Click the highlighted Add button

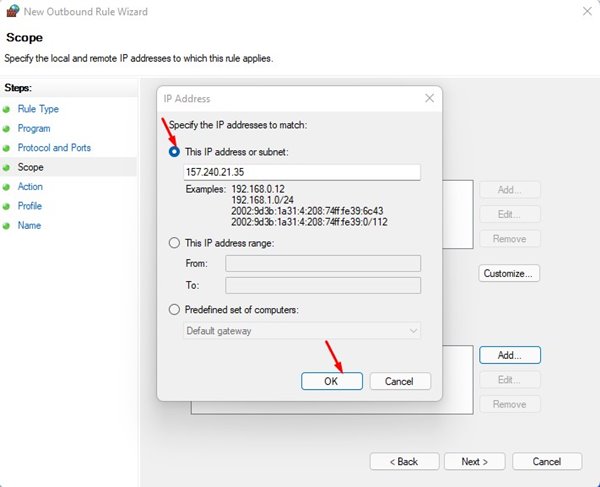tap(510, 355)
